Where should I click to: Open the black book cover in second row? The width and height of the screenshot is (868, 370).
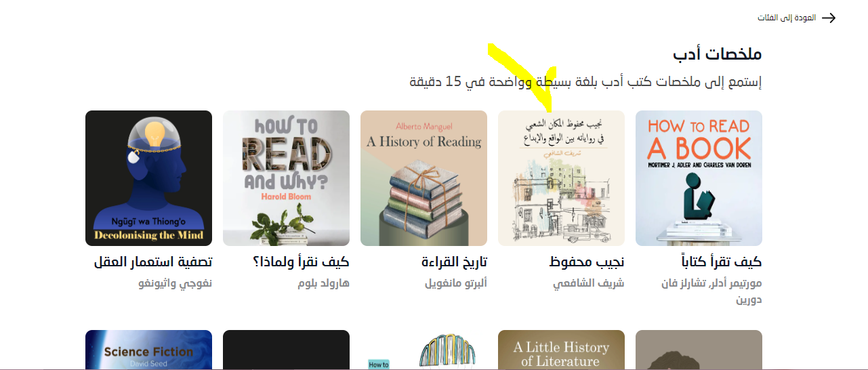[x=286, y=350]
